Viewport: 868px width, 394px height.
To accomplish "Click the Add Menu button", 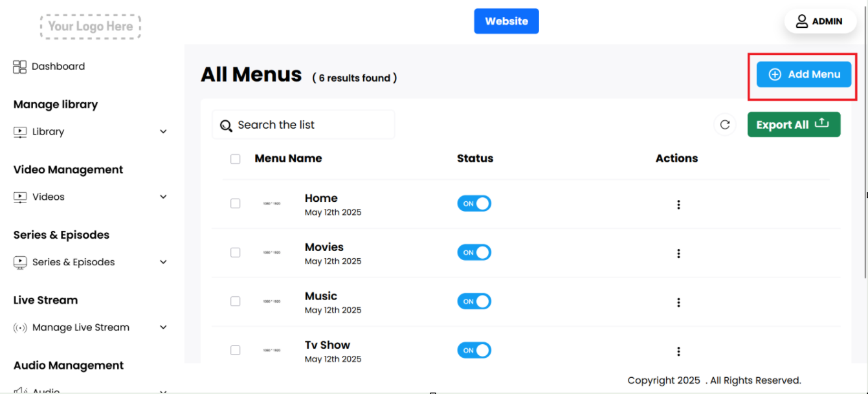I will click(803, 74).
